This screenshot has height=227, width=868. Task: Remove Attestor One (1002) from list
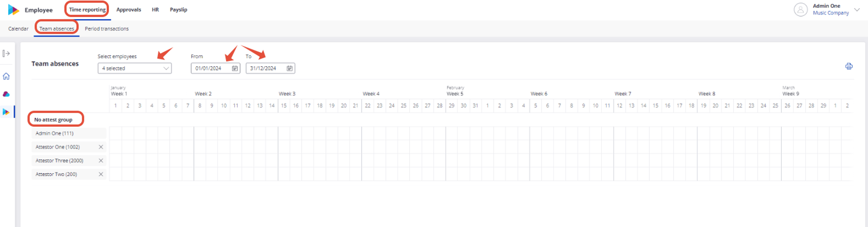101,147
